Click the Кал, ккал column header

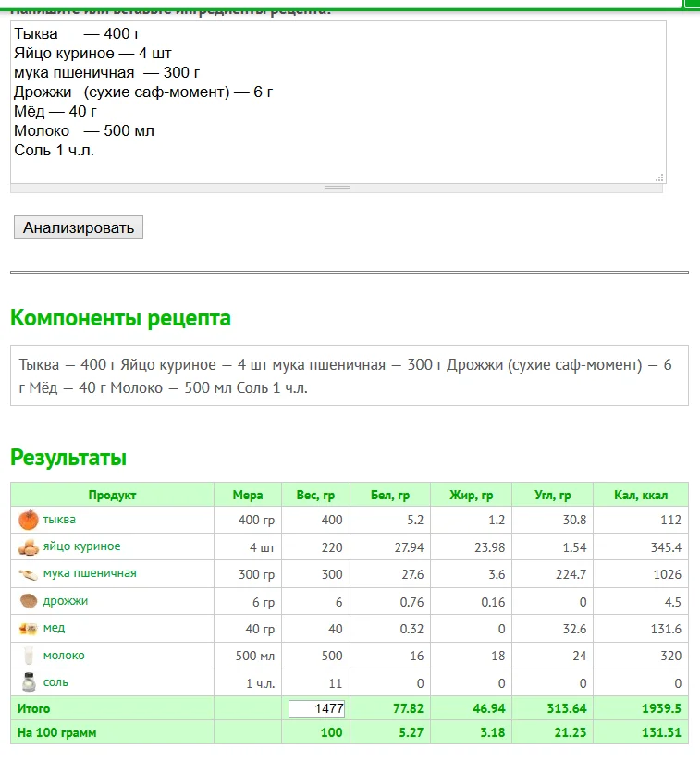click(641, 495)
